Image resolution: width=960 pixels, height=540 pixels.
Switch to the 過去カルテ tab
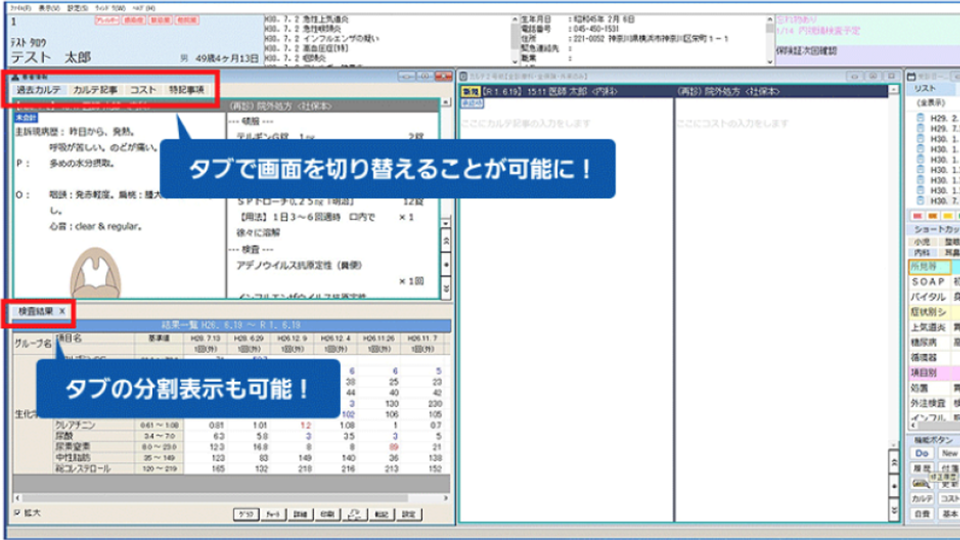39,90
